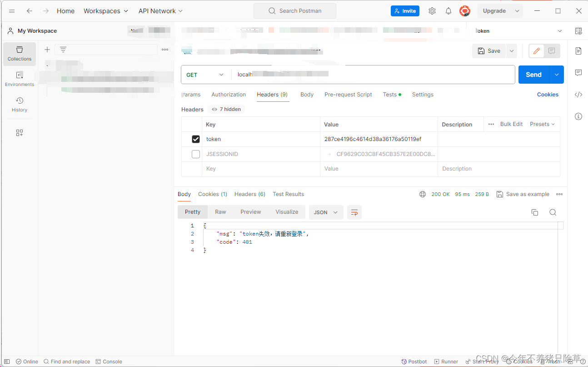The height and width of the screenshot is (367, 588).
Task: Click the comment mode icon beside pencil
Action: (552, 51)
